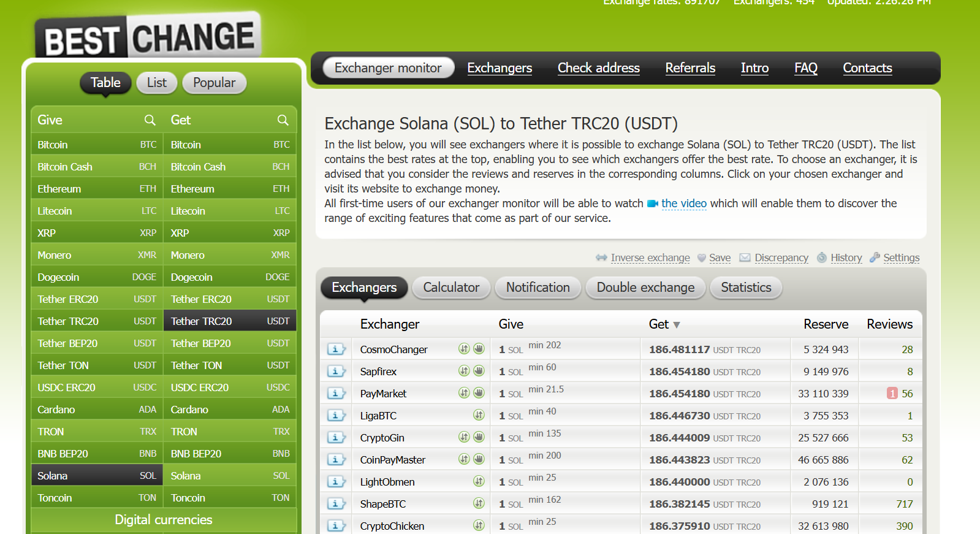Collapse the Digital currencies section header

(164, 520)
